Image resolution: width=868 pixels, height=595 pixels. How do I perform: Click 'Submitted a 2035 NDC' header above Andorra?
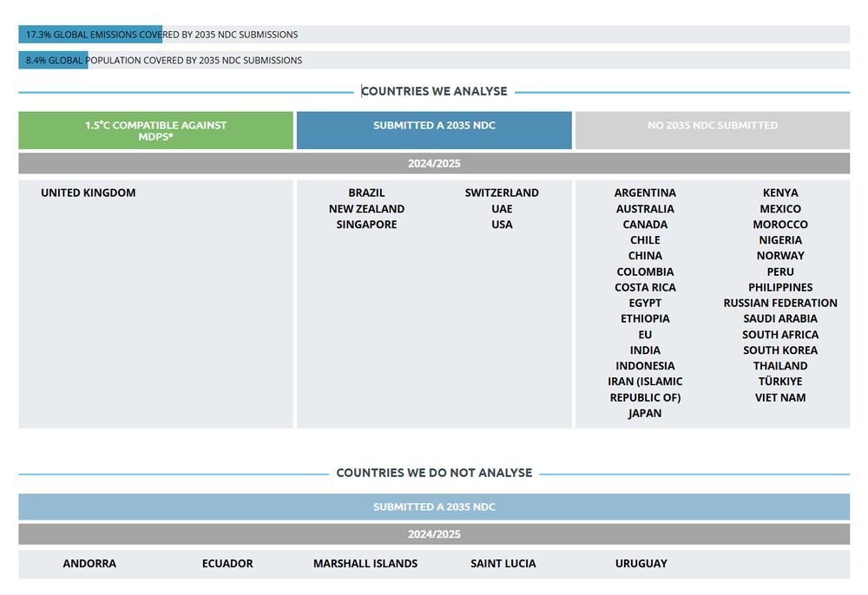(x=434, y=507)
